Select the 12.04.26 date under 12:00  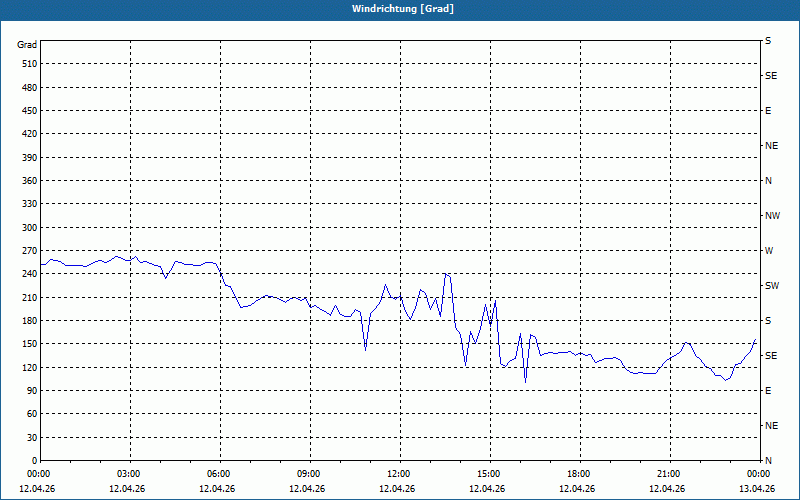point(397,488)
